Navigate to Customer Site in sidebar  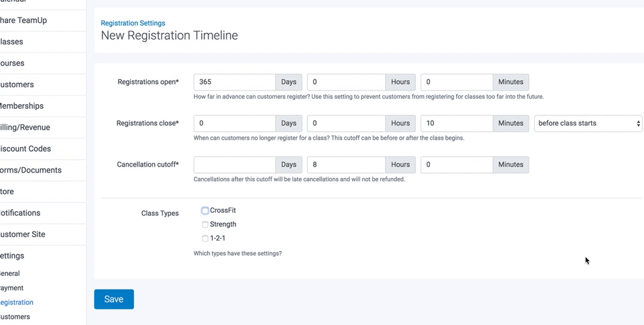(x=23, y=235)
